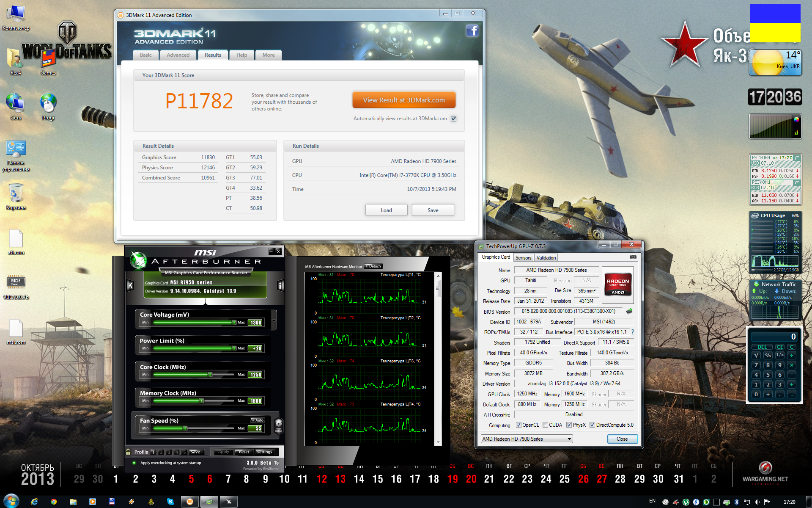Toggle apply overclocking at system startup

134,463
